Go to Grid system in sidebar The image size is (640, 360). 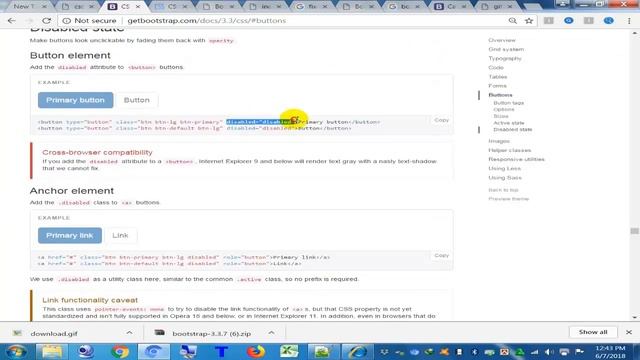[506, 49]
